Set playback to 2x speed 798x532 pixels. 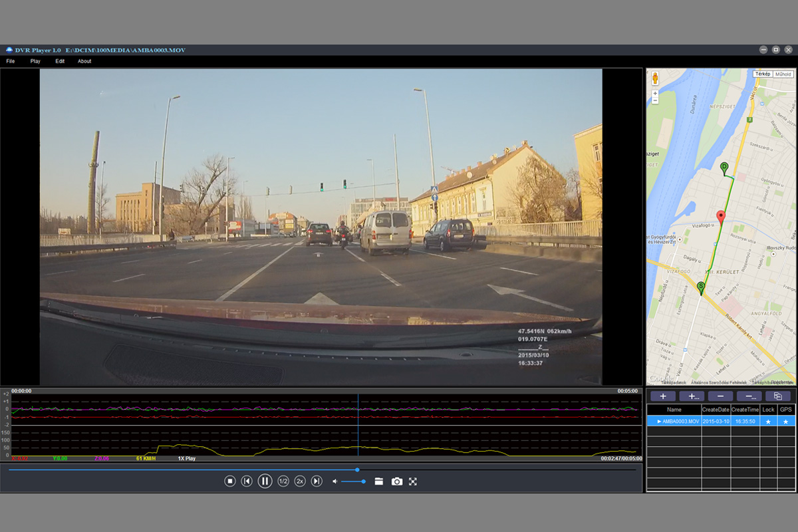coord(300,481)
